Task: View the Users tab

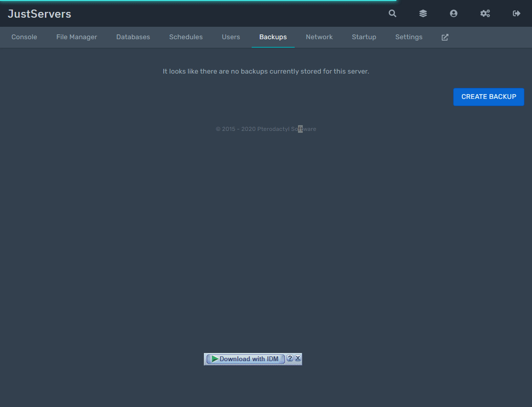Action: pos(231,37)
